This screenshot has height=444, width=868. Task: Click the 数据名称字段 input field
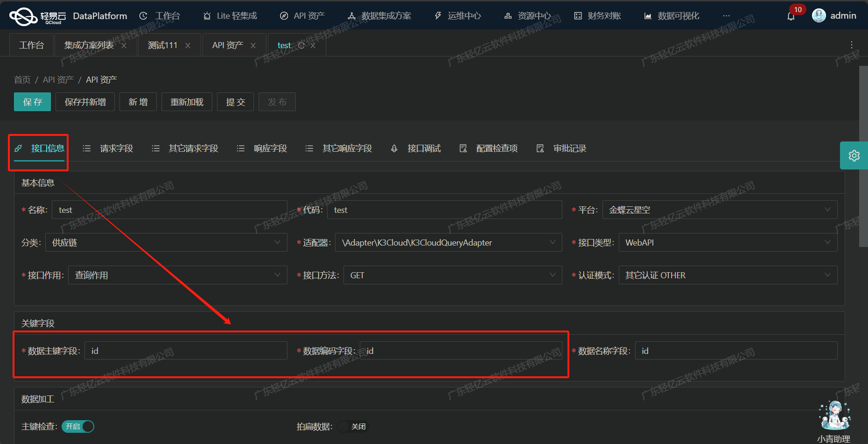click(x=736, y=350)
